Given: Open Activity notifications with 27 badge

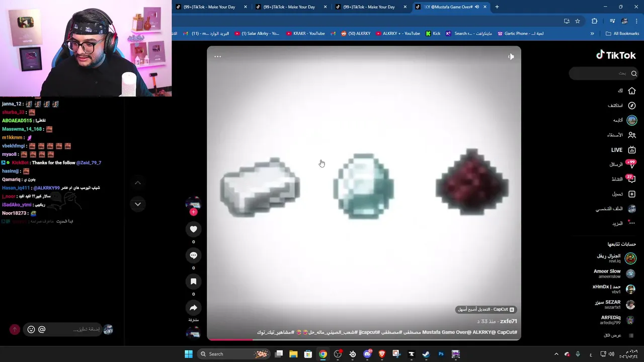Looking at the screenshot, I should click(623, 179).
